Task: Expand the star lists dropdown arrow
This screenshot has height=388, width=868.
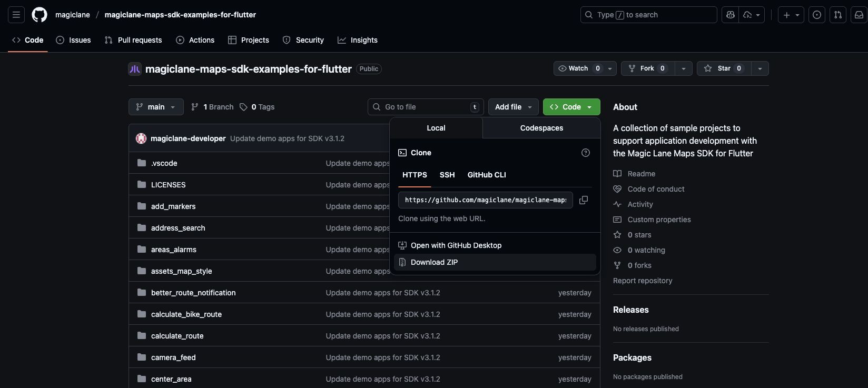Action: [x=759, y=68]
